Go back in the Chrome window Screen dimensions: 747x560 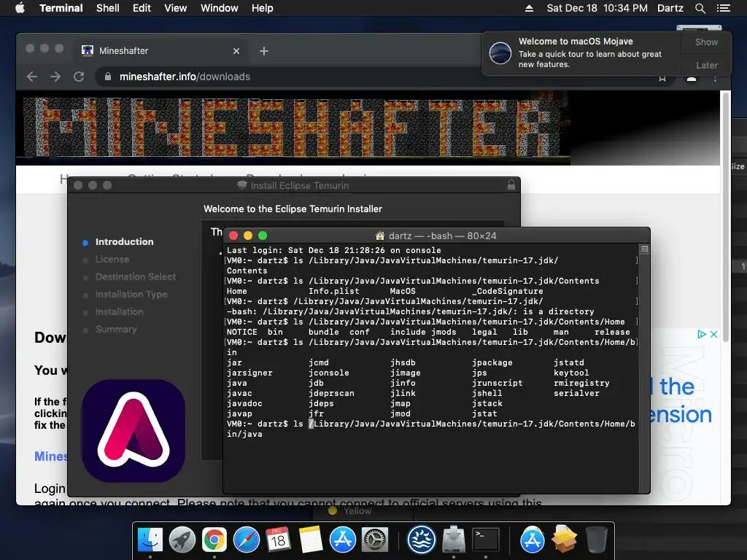click(x=32, y=77)
